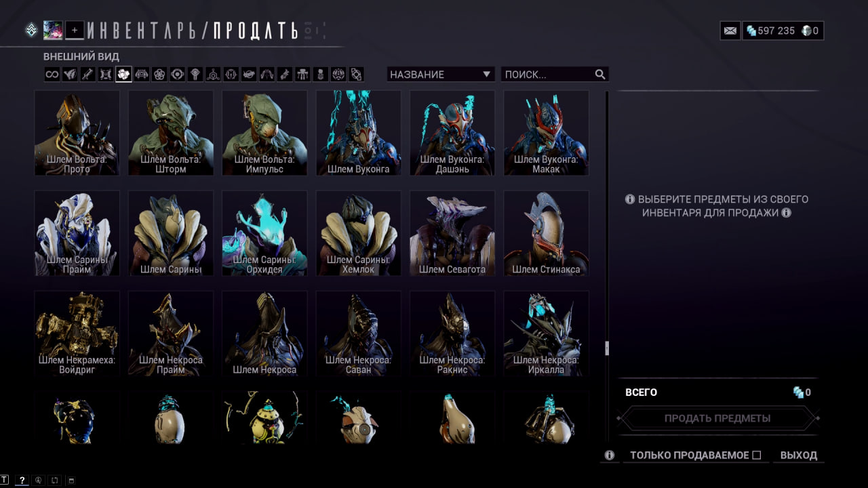Click the player avatar glyph image
868x488 pixels.
tap(53, 30)
